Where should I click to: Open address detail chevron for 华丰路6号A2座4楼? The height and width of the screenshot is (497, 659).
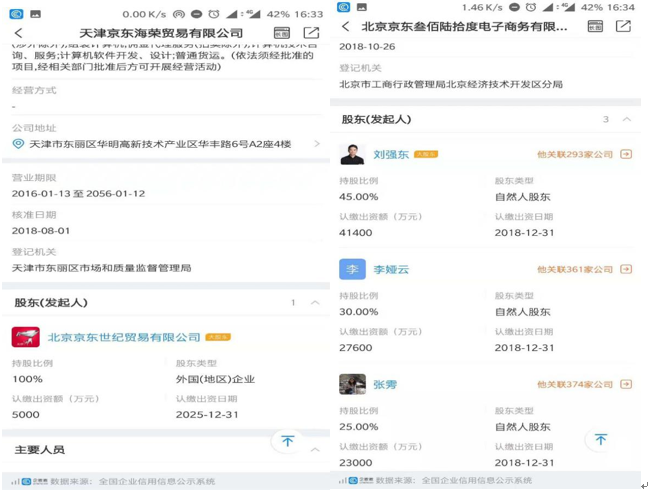pos(317,144)
